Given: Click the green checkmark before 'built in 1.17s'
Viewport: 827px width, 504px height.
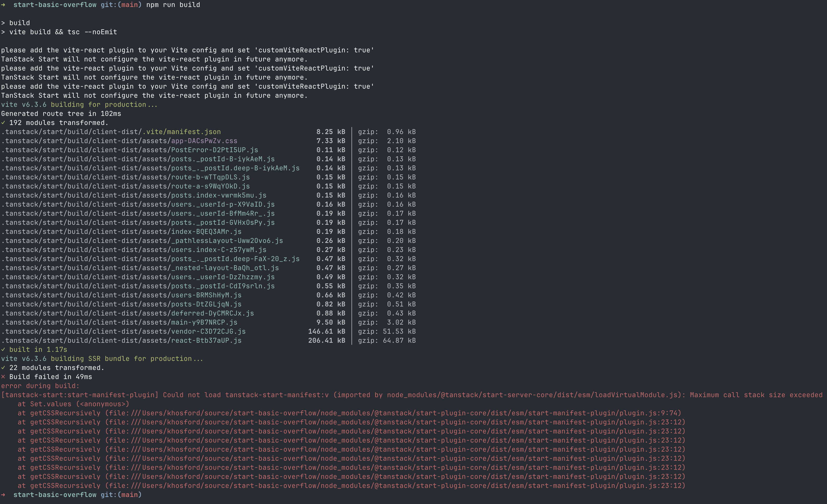Looking at the screenshot, I should tap(3, 349).
